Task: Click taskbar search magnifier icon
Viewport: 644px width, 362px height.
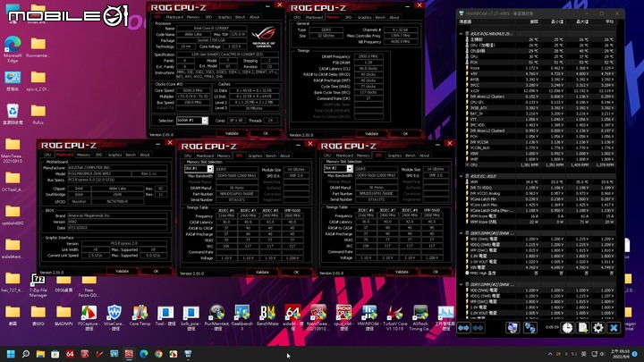Action: coord(25,354)
